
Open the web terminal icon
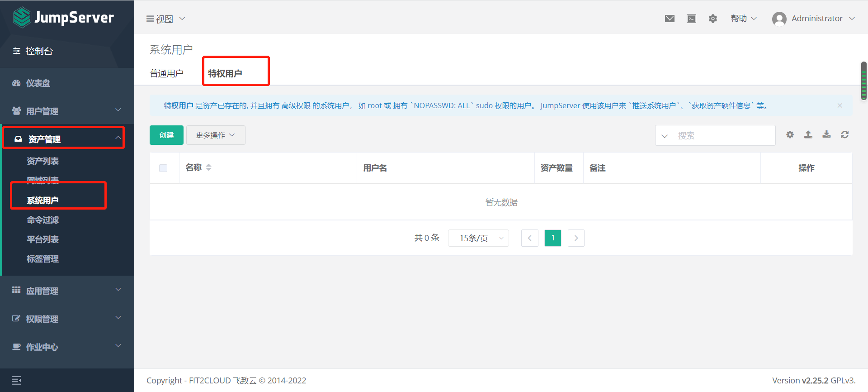click(x=691, y=19)
